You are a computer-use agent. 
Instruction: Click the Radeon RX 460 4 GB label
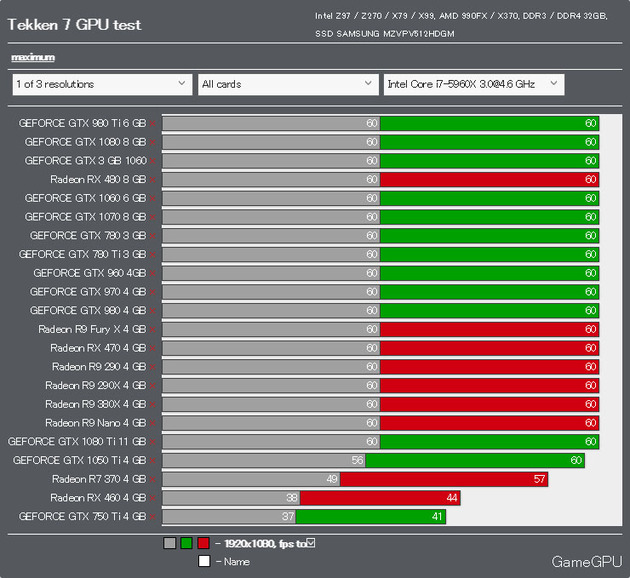click(x=98, y=498)
